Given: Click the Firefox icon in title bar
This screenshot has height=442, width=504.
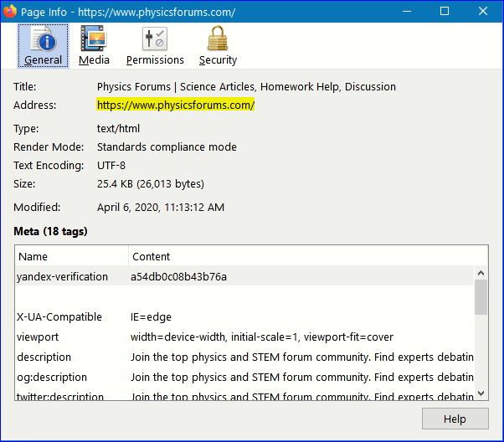Looking at the screenshot, I should click(x=11, y=12).
